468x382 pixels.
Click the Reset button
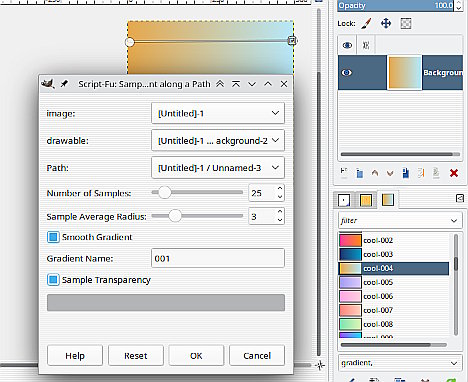(136, 356)
